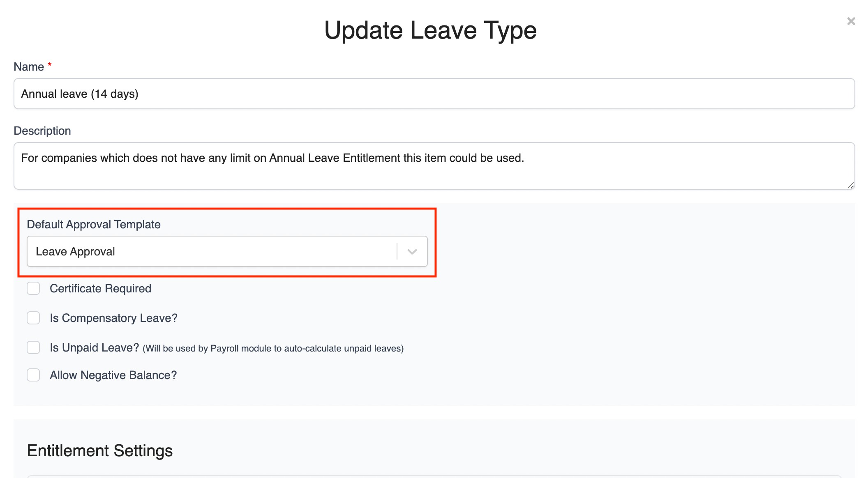Toggle the Allow Negative Balance checkbox
The height and width of the screenshot is (478, 868).
click(x=33, y=375)
